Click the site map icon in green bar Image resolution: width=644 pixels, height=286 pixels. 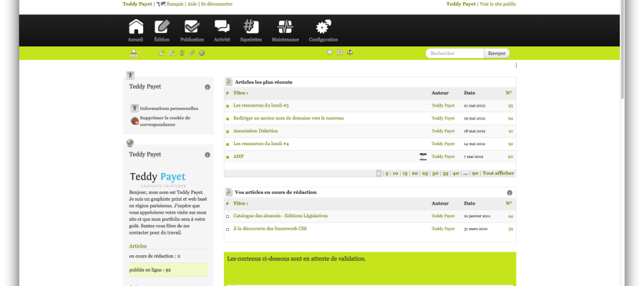(133, 53)
